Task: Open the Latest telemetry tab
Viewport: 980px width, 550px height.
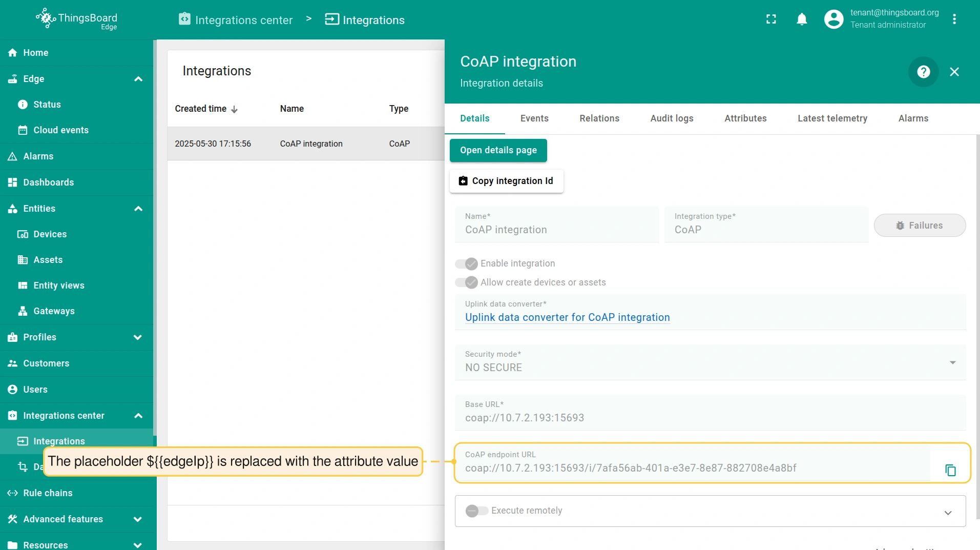Action: pos(832,118)
